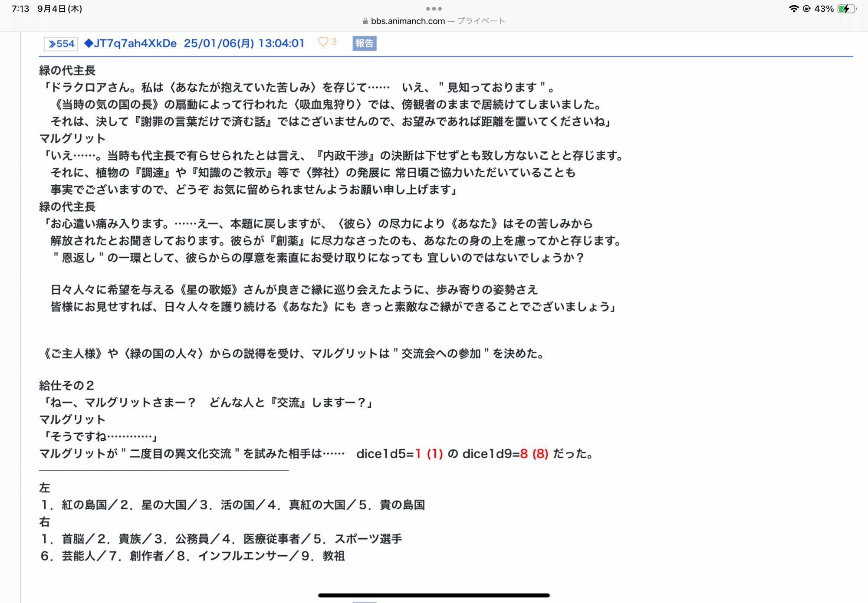
Task: Tap the 43% battery percentage
Action: 824,9
